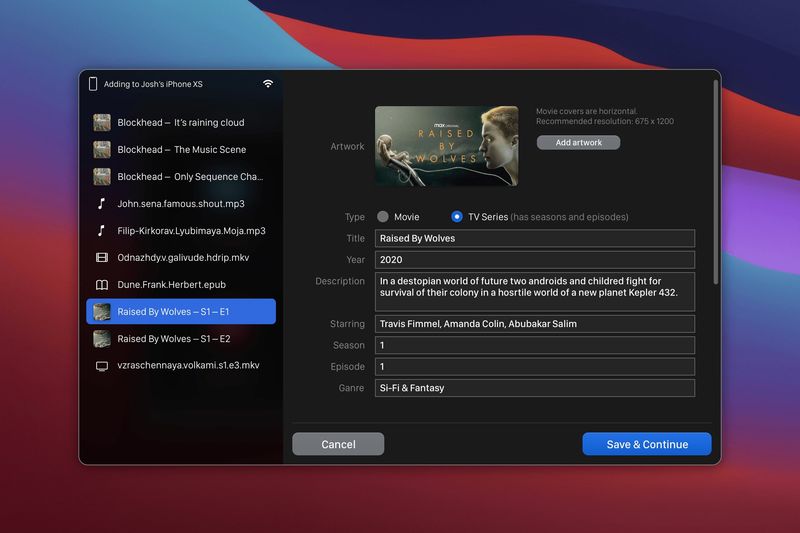Click the details pane vertical scrollbar
The width and height of the screenshot is (800, 533).
[x=716, y=181]
